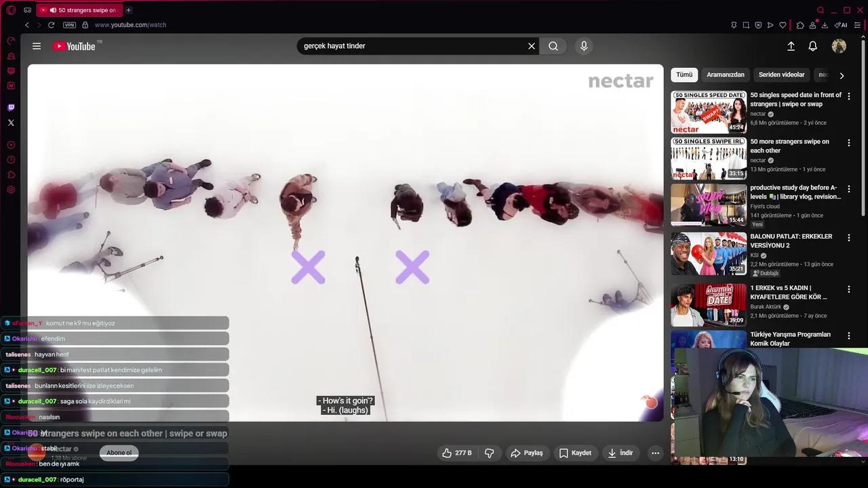
Task: Go to YouTube home via logo
Action: click(x=75, y=46)
